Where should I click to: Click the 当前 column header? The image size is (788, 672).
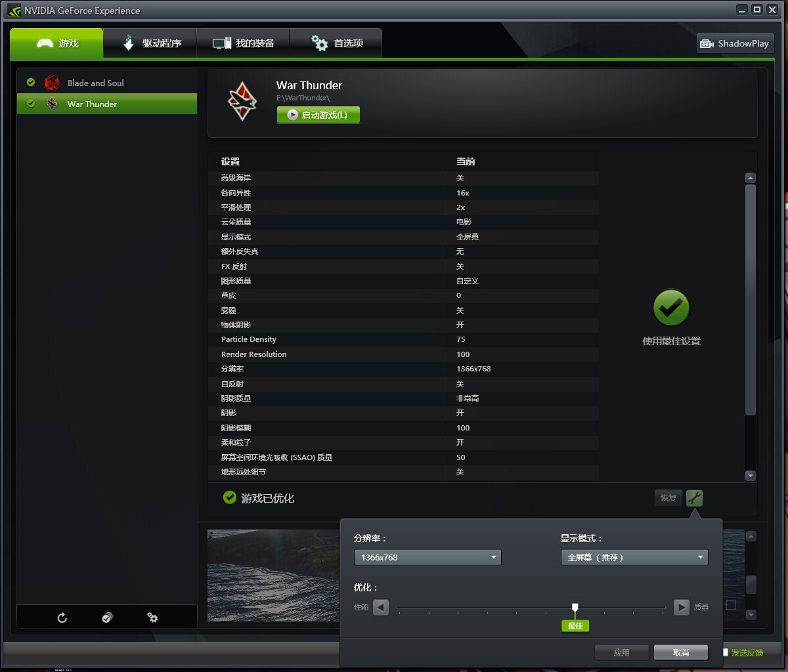[x=466, y=161]
